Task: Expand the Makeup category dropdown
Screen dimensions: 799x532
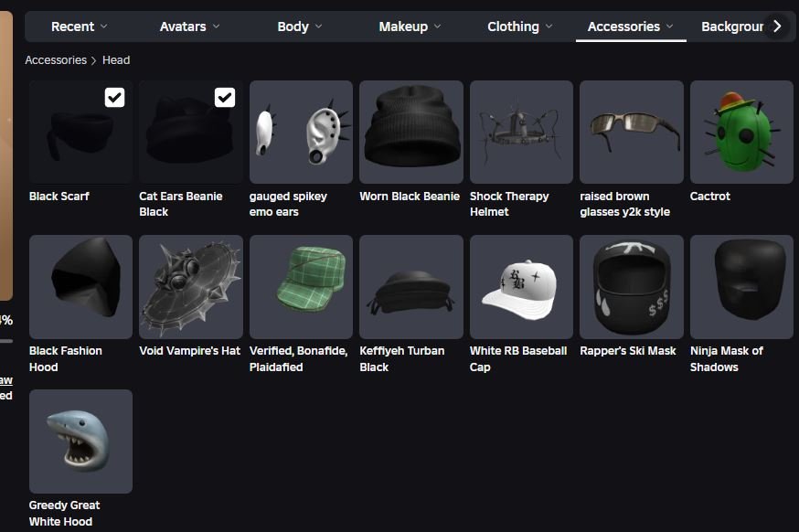Action: 410,27
